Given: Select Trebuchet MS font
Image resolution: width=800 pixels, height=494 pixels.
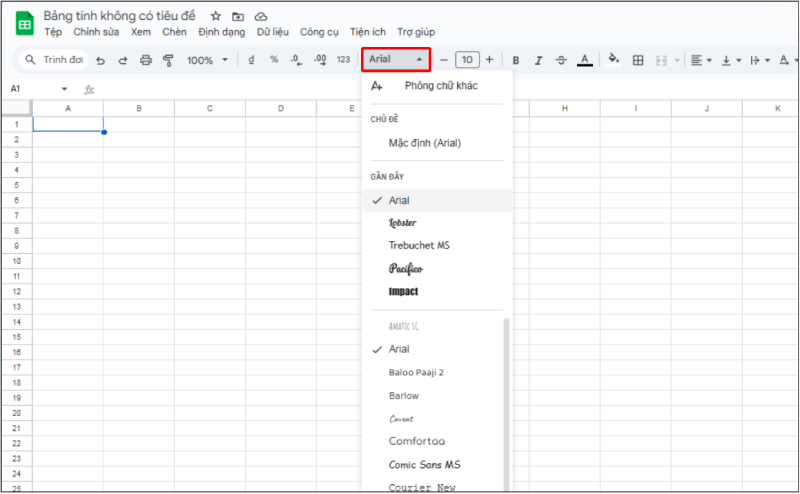Looking at the screenshot, I should [x=437, y=245].
